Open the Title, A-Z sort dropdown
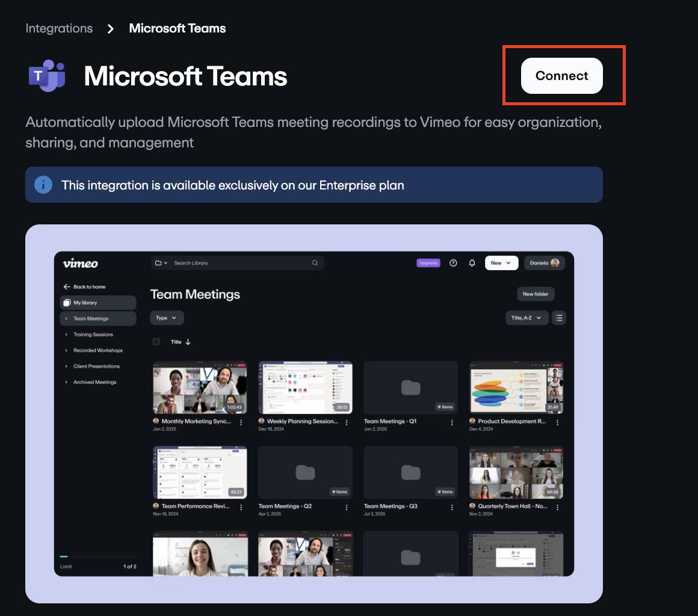 pos(527,318)
